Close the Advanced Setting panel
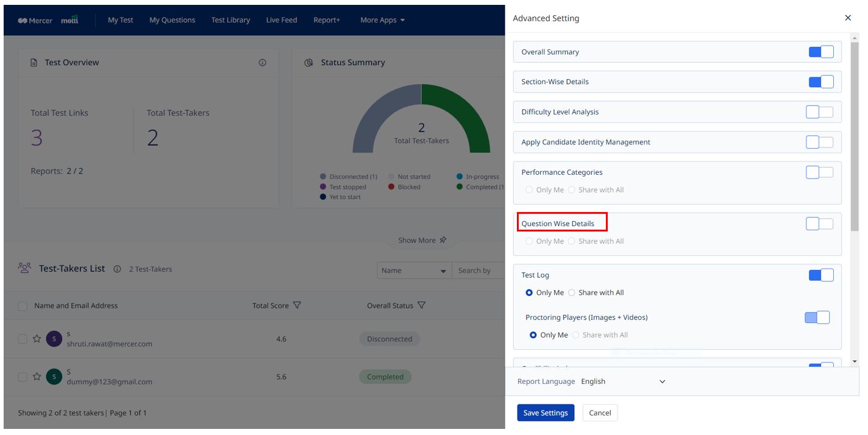The height and width of the screenshot is (435, 868). point(847,18)
